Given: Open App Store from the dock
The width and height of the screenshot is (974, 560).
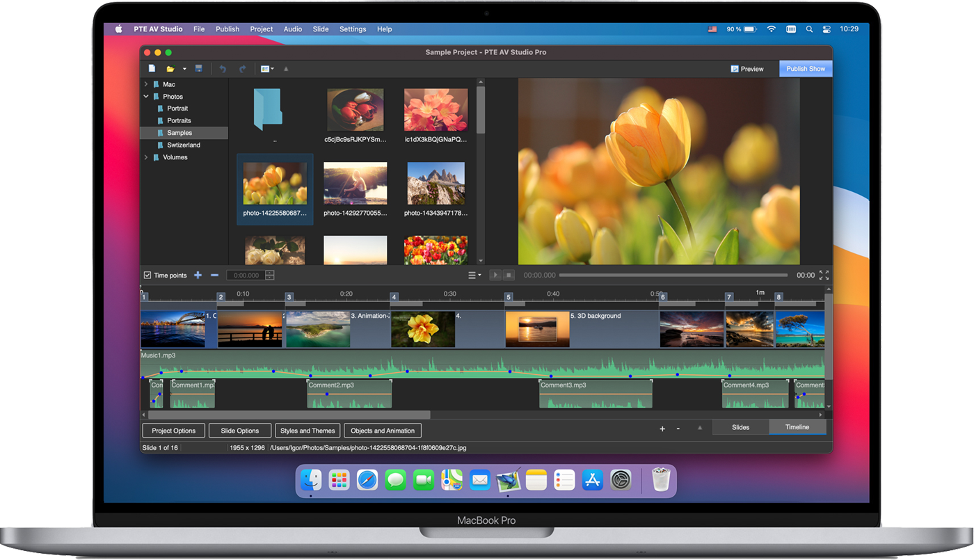Looking at the screenshot, I should pos(593,480).
